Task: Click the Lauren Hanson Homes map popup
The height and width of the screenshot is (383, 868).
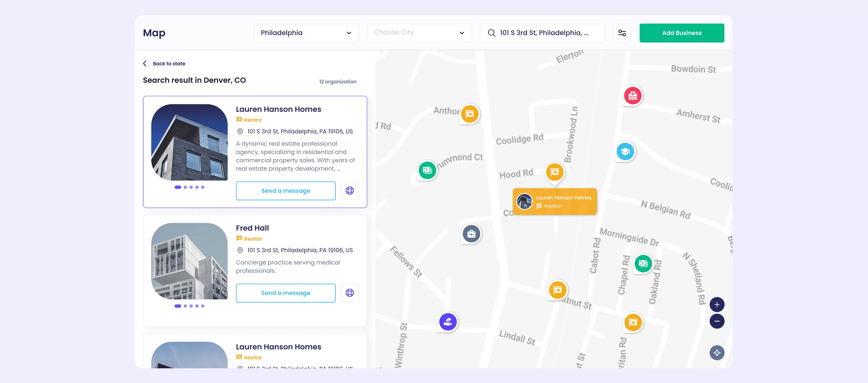Action: [555, 202]
